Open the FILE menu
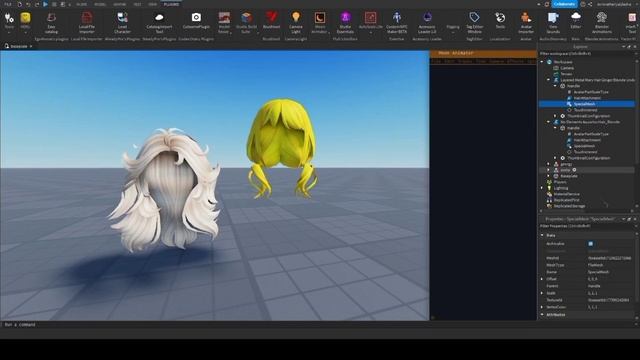 point(8,4)
